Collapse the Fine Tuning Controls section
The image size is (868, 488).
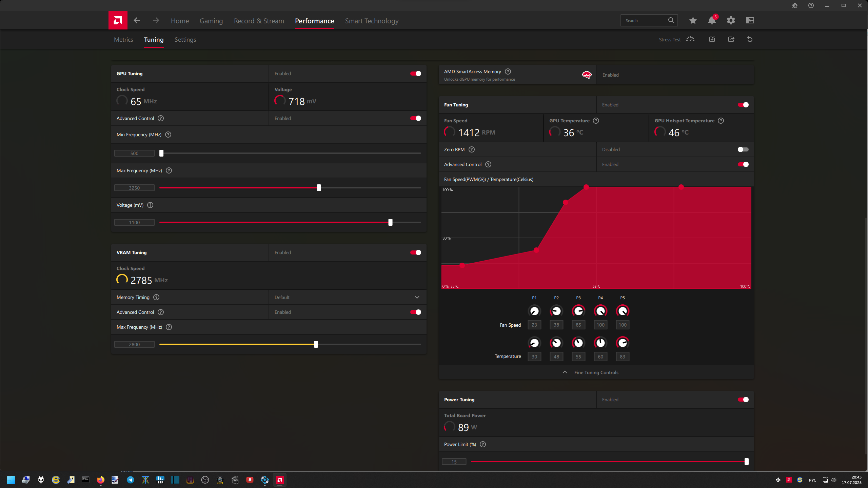[596, 372]
